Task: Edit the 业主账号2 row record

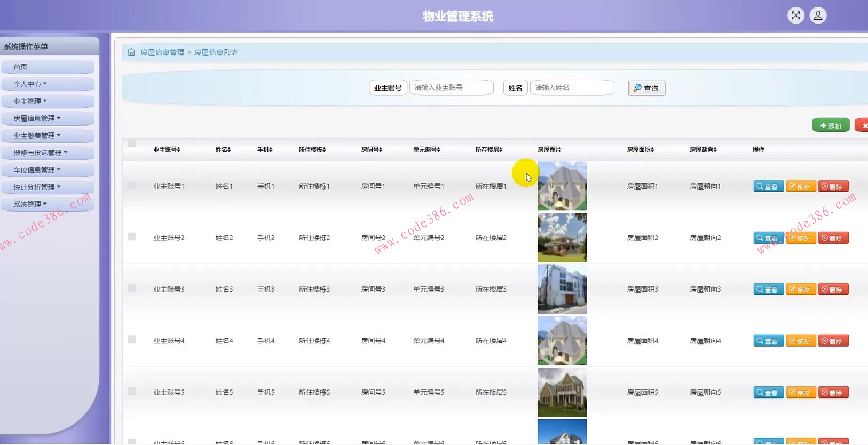Action: click(x=800, y=238)
